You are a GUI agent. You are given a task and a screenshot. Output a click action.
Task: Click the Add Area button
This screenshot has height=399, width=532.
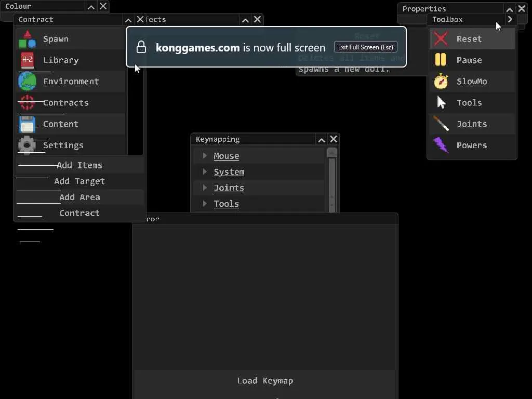(x=79, y=197)
